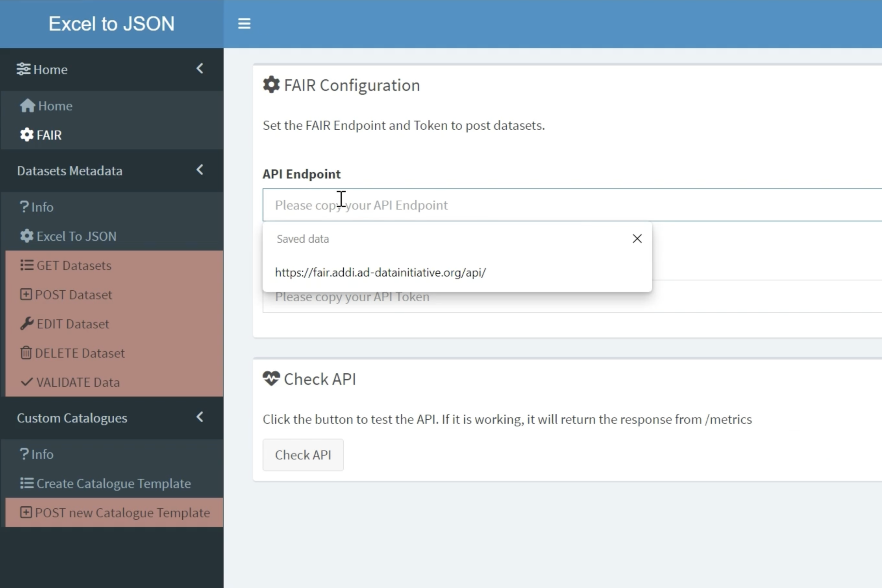Click the plus-square icon for POST Dataset

[x=25, y=294]
